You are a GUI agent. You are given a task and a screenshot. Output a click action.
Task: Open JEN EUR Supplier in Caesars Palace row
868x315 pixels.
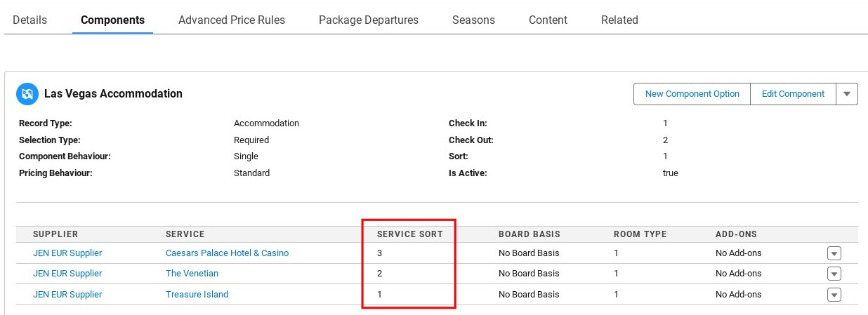(67, 253)
